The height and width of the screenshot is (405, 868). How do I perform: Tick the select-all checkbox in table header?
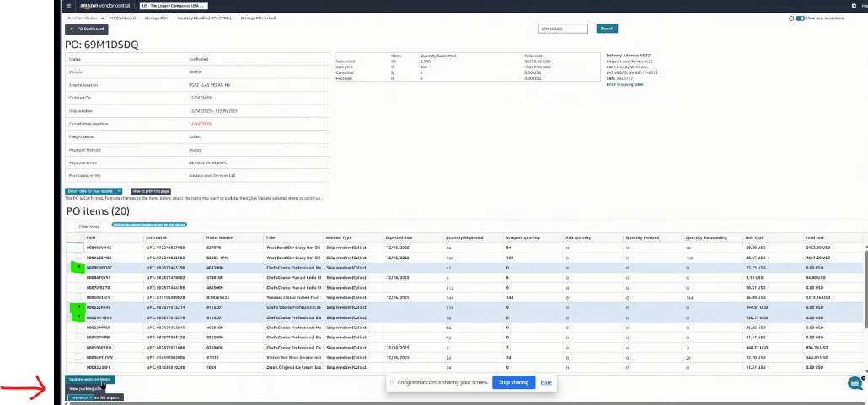pos(78,237)
